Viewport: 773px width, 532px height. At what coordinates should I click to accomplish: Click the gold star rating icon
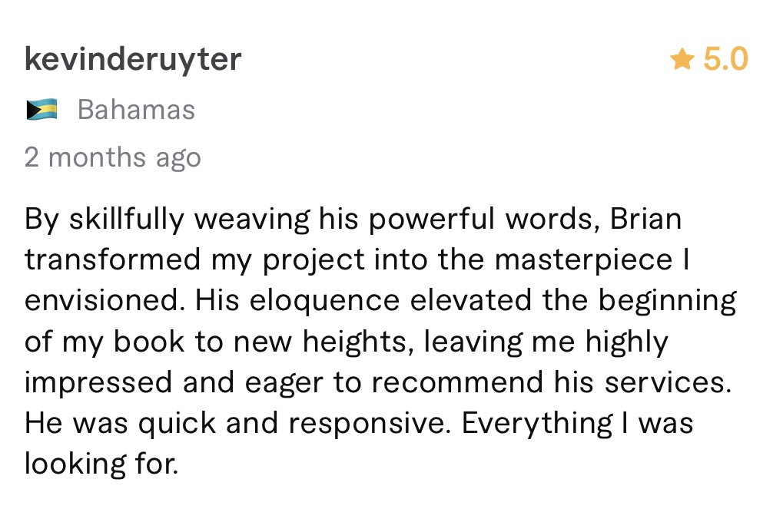[x=682, y=59]
